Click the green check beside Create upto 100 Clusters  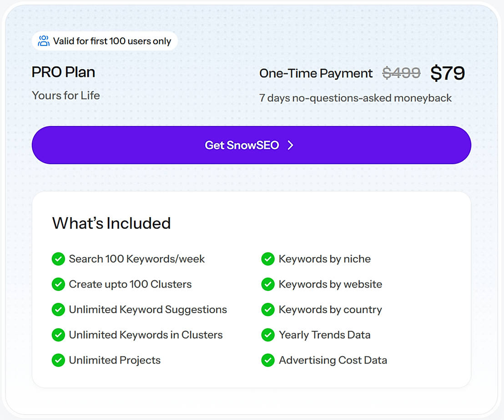(58, 284)
